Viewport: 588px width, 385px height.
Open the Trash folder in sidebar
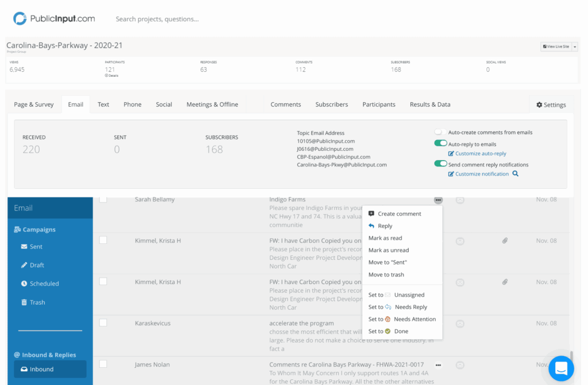[x=37, y=302]
